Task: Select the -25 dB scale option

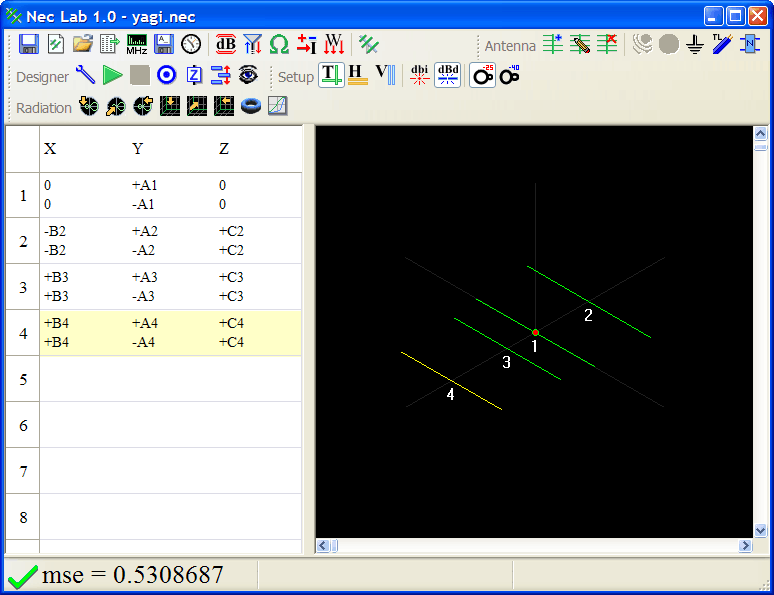Action: point(482,76)
